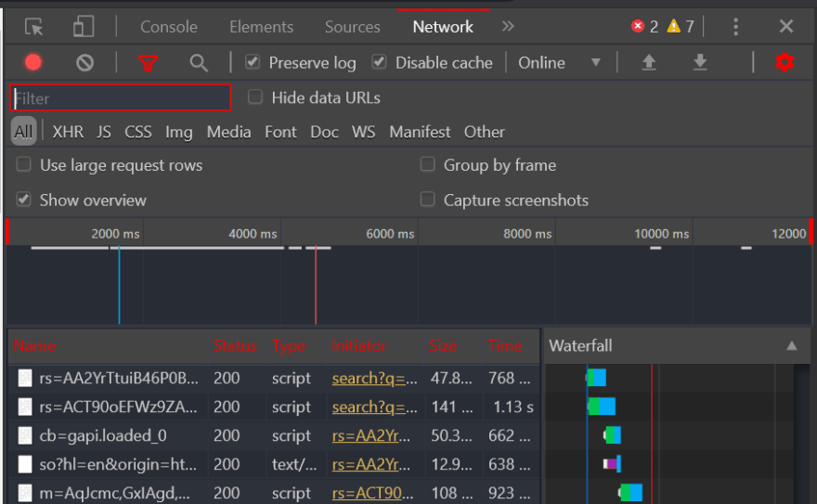Enable Hide data URLs checkbox
Image resolution: width=817 pixels, height=504 pixels.
(254, 97)
